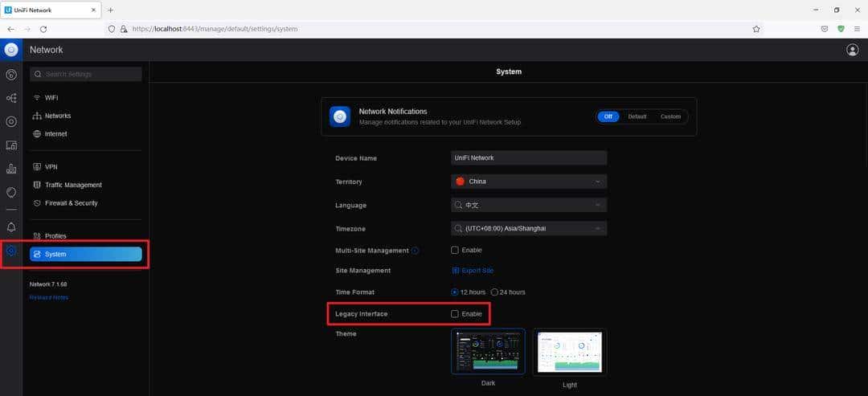Click the Search Settings field
This screenshot has width=868, height=396.
tap(86, 74)
